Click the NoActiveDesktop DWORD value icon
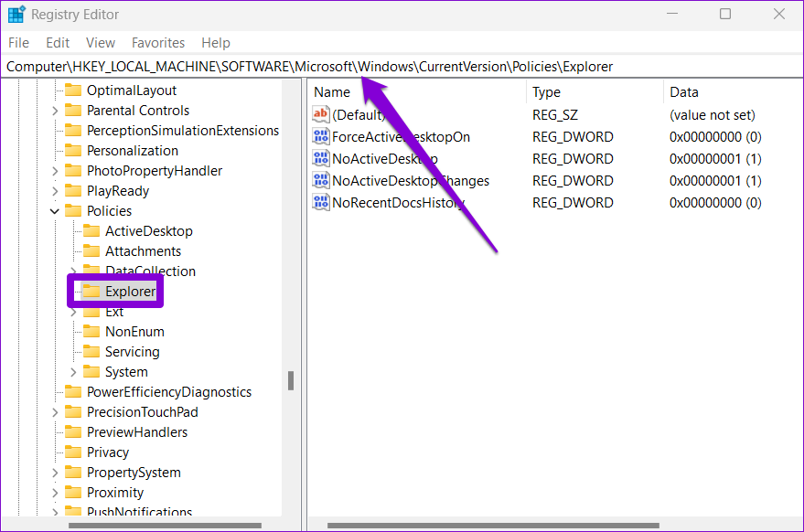 (x=321, y=158)
